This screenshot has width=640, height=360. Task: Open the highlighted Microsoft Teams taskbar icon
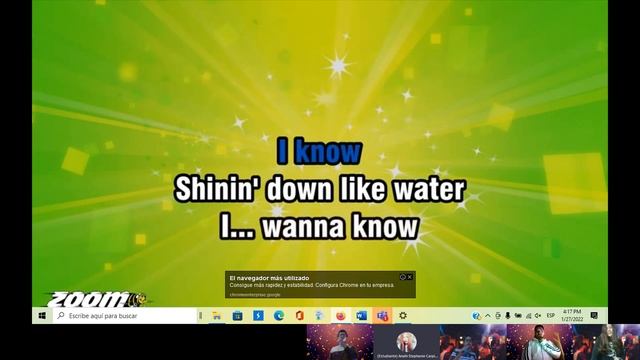pos(382,316)
